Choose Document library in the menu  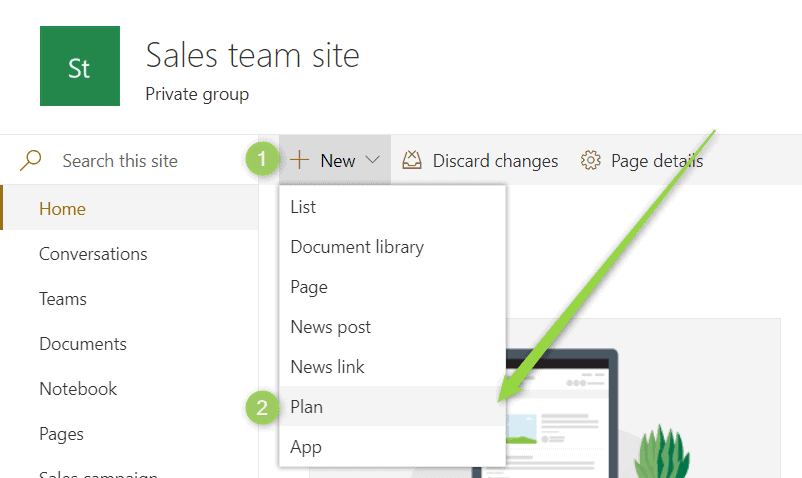tap(357, 247)
